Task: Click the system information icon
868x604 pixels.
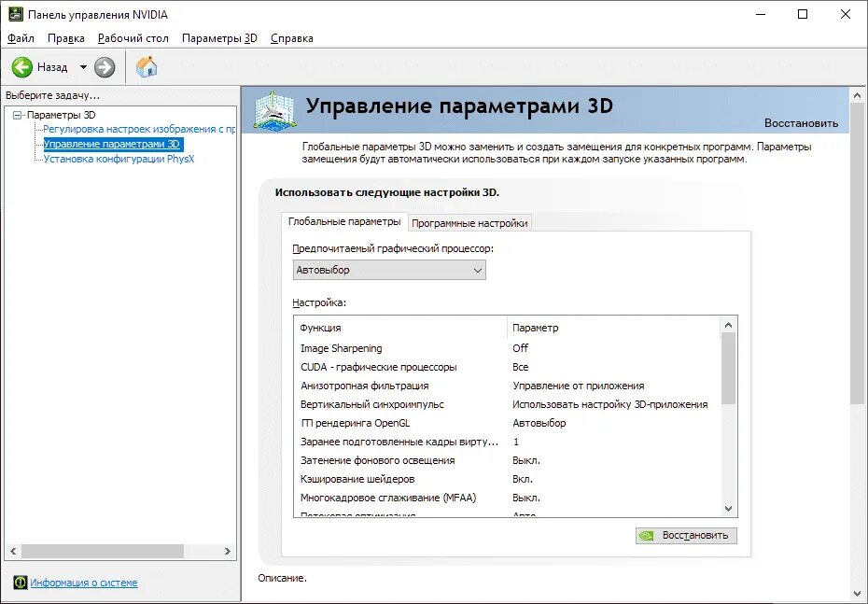Action: 20,583
